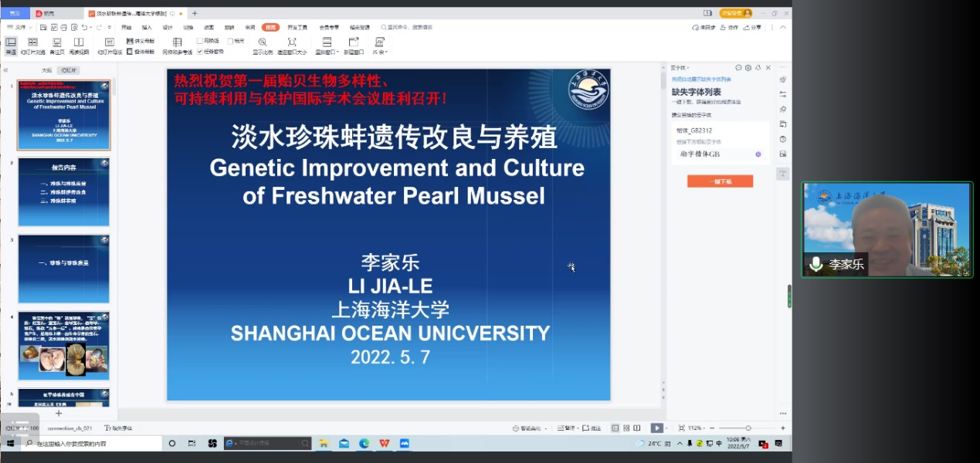Image resolution: width=980 pixels, height=463 pixels.
Task: Open properties settings in right sidebar
Action: point(783,93)
